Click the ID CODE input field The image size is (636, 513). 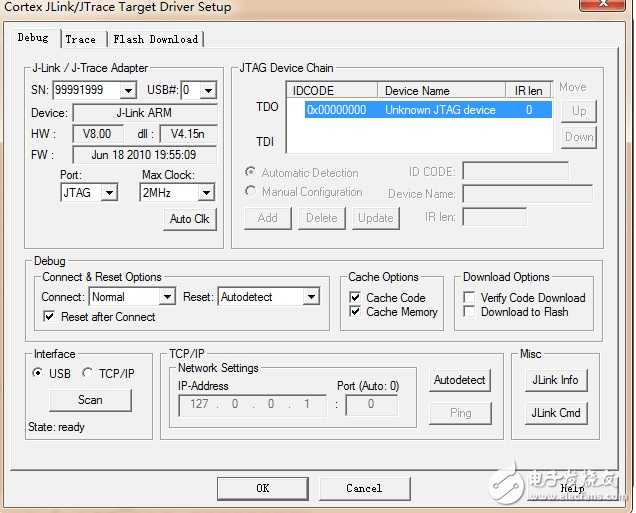coord(515,171)
